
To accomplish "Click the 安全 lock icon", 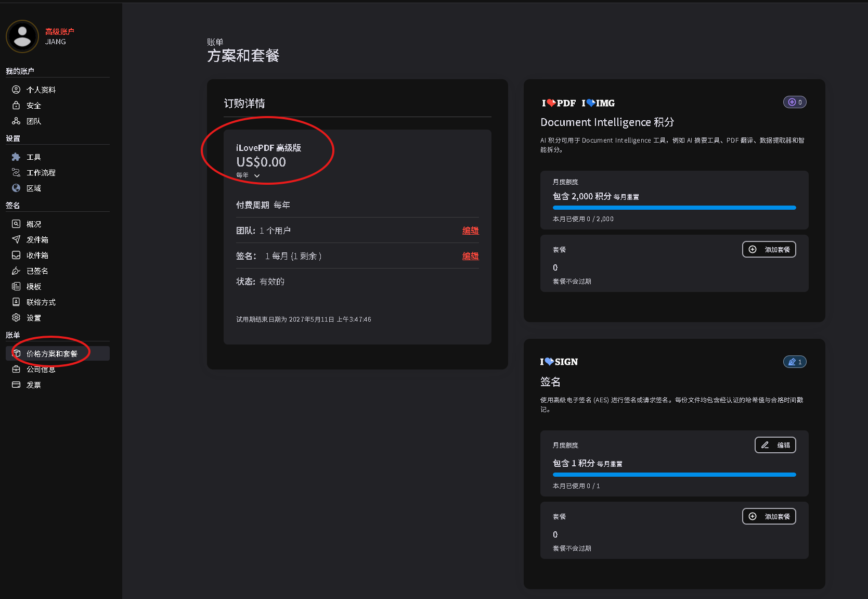I will (16, 105).
